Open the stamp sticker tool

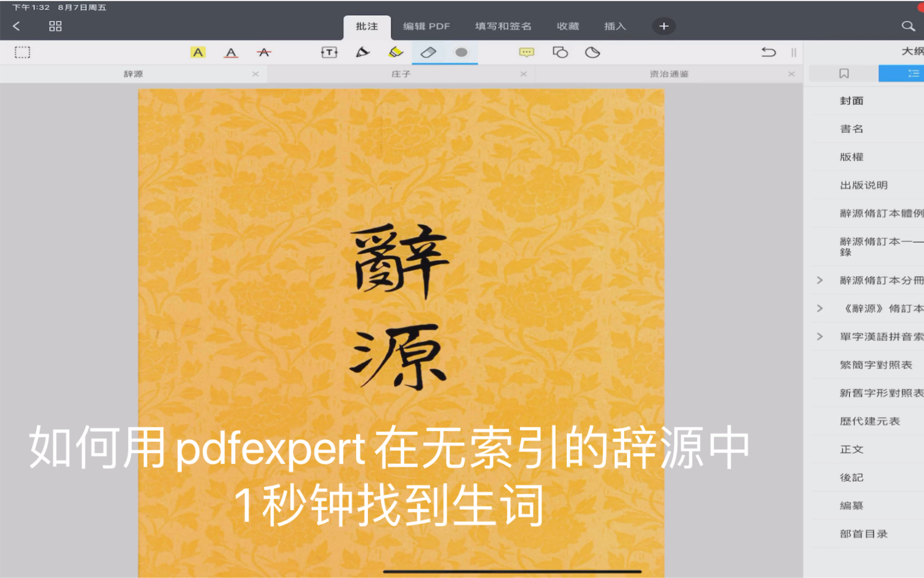point(592,53)
